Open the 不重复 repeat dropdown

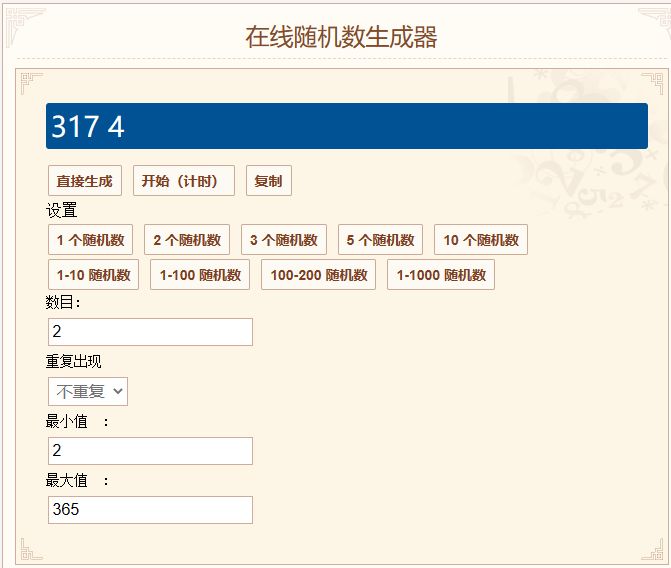click(x=88, y=391)
